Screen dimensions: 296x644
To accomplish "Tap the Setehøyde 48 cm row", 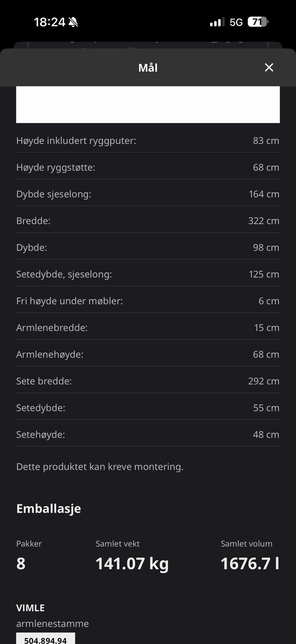I will (x=148, y=434).
